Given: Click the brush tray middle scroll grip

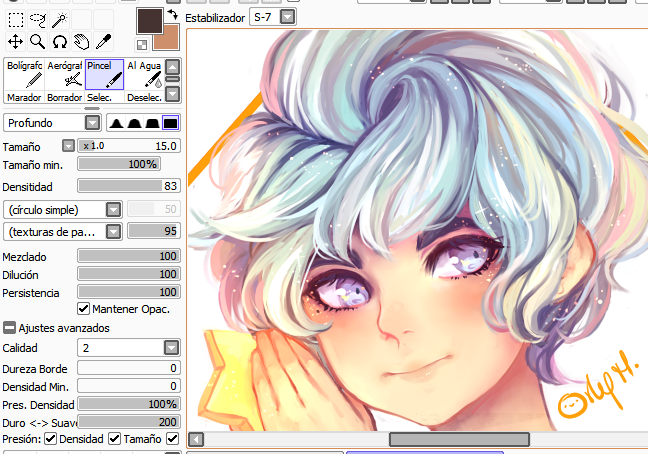Looking at the screenshot, I should coord(173,79).
